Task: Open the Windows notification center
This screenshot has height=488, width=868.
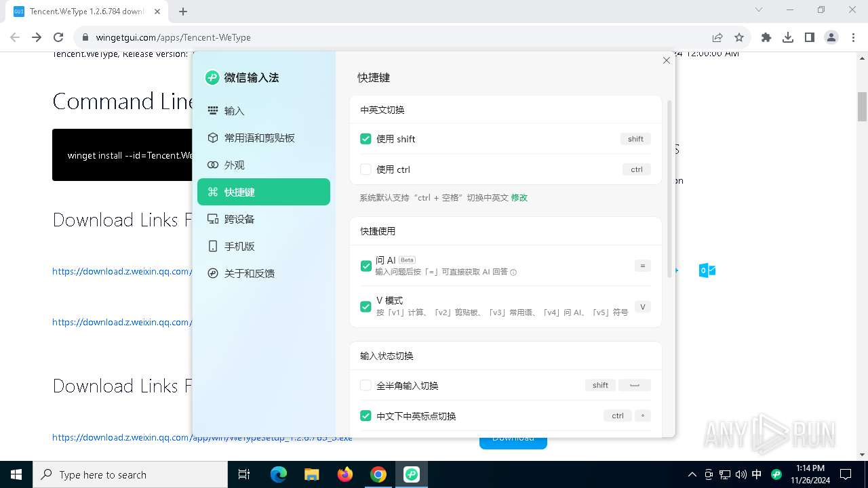Action: click(x=846, y=474)
